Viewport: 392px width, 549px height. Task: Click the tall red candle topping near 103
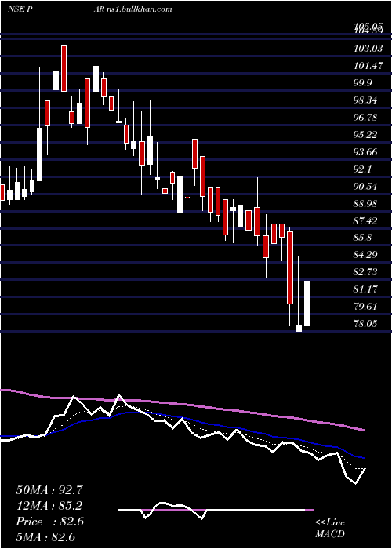(64, 69)
